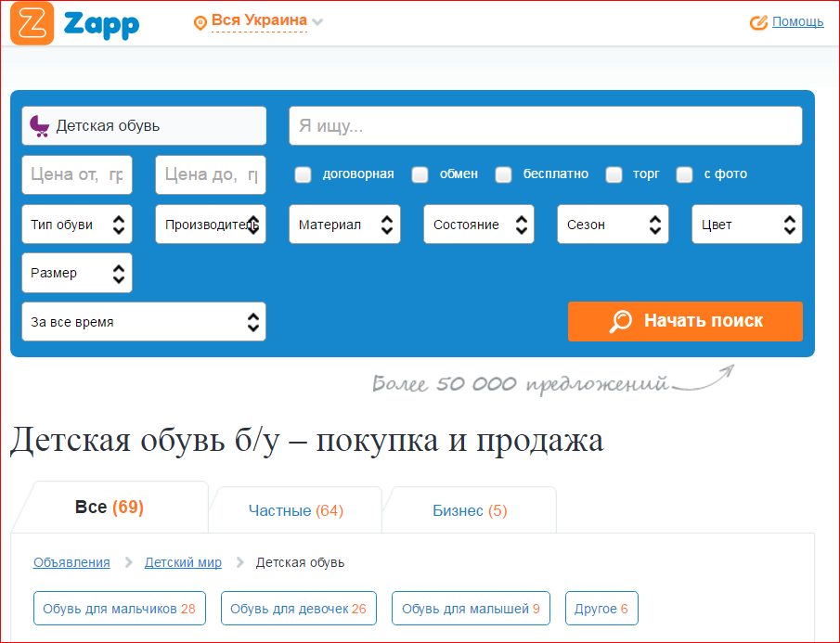This screenshot has width=840, height=643.
Task: Click the location pin icon
Action: point(200,23)
